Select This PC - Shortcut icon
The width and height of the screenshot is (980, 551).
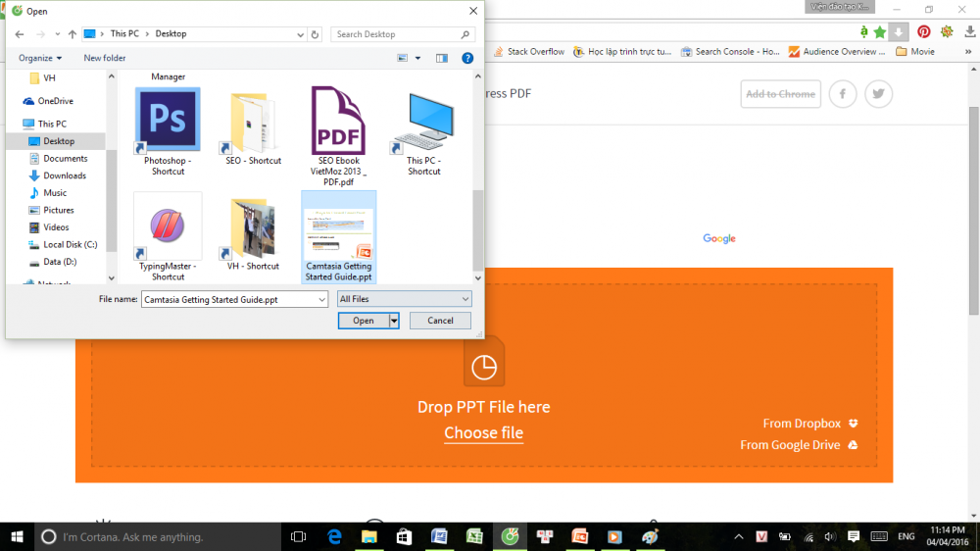coord(423,134)
